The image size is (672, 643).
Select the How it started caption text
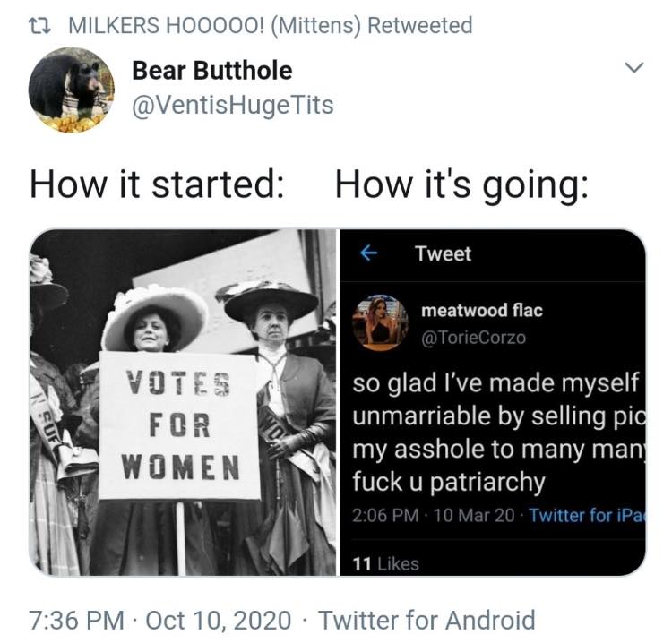(x=157, y=185)
